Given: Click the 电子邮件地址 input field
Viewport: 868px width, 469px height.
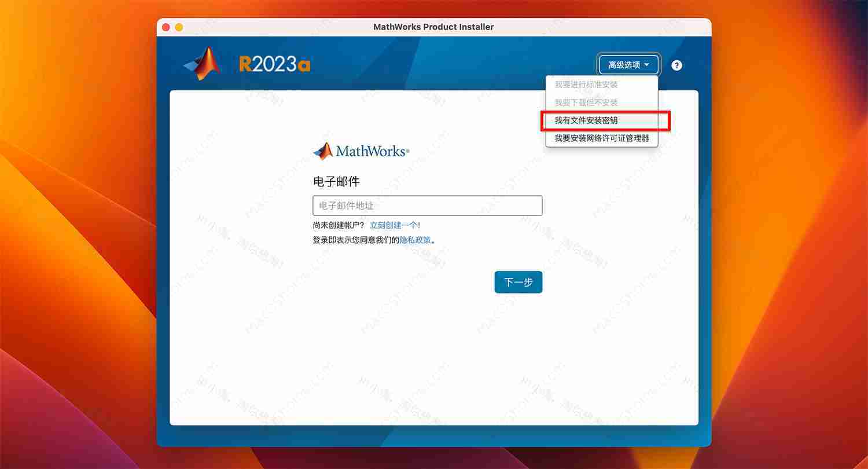Looking at the screenshot, I should pos(427,206).
